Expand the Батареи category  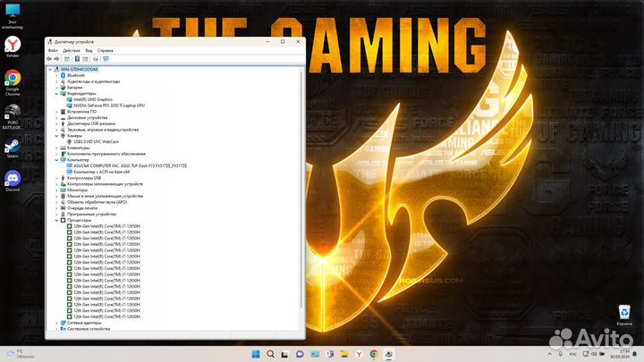pos(56,88)
